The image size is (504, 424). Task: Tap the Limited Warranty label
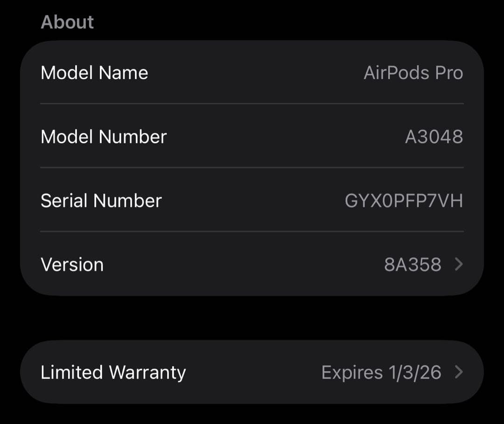[x=113, y=372]
